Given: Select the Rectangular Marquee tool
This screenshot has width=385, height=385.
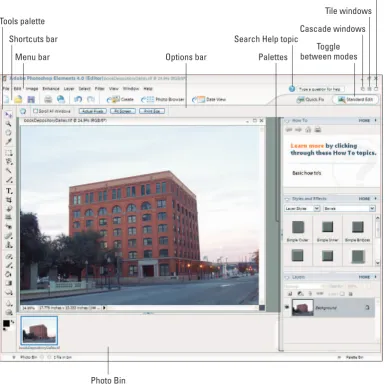Looking at the screenshot, I should (x=9, y=153).
